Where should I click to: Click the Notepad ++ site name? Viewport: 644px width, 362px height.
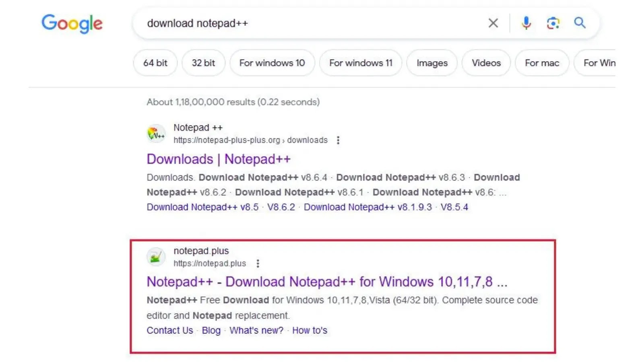[198, 128]
